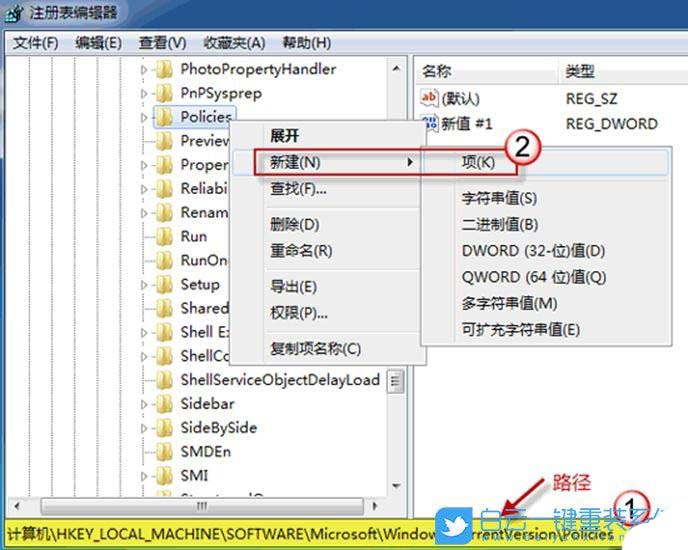The image size is (688, 550).
Task: Choose 删除(D) from context menu
Action: [x=294, y=224]
